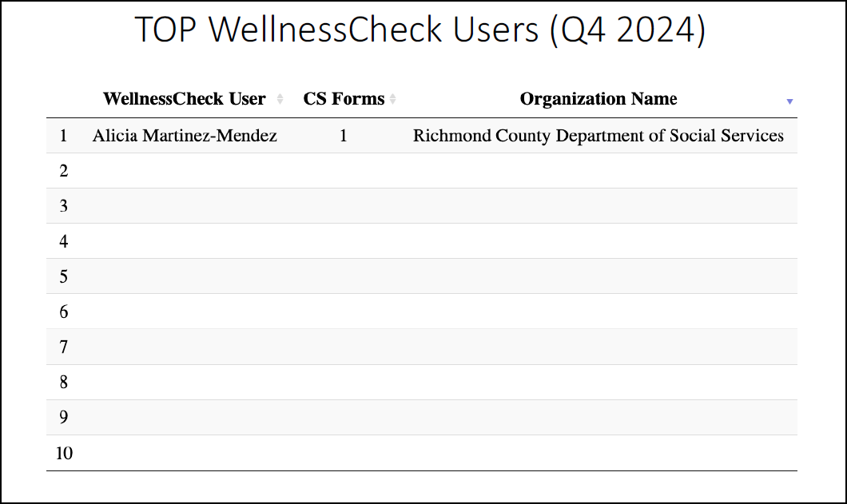Viewport: 847px width, 504px height.
Task: Select the empty row 2
Action: [x=63, y=170]
